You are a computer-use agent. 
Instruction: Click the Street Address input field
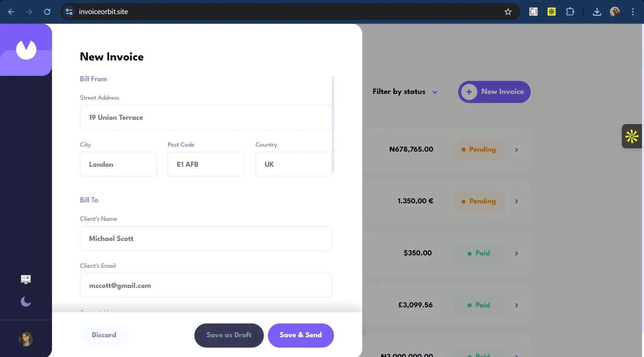point(206,117)
